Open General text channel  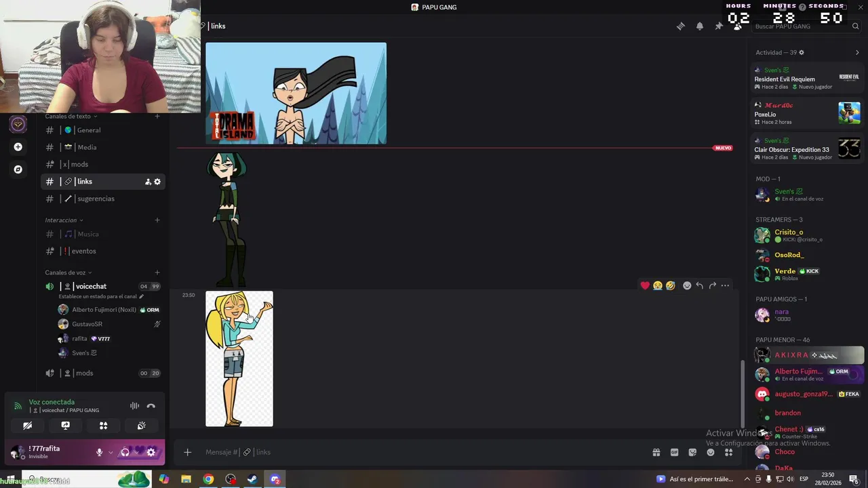tap(102, 130)
